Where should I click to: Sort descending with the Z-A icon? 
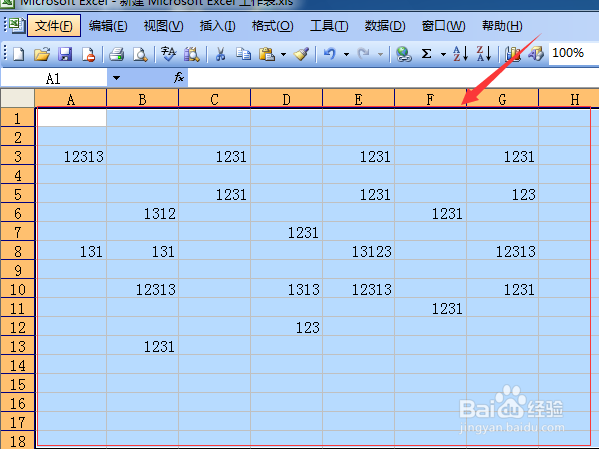tap(483, 54)
